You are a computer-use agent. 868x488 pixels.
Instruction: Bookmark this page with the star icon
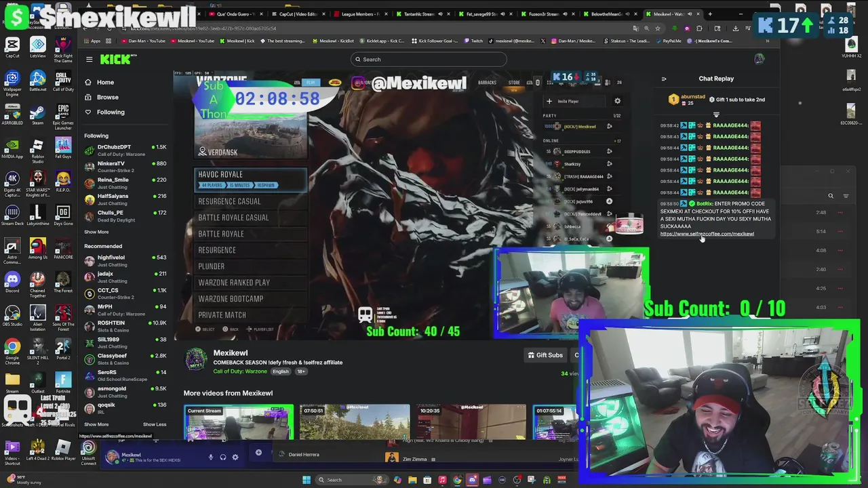coord(658,28)
